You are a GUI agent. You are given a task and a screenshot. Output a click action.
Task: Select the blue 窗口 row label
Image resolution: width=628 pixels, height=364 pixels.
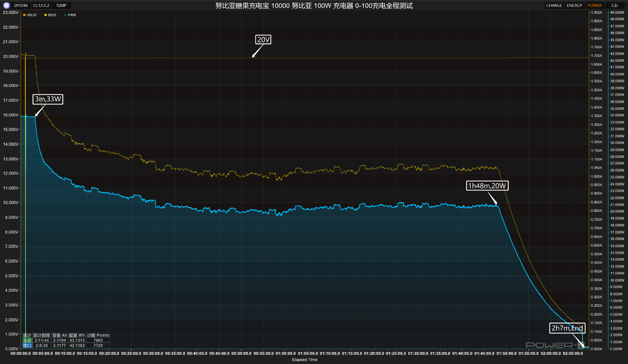27,345
